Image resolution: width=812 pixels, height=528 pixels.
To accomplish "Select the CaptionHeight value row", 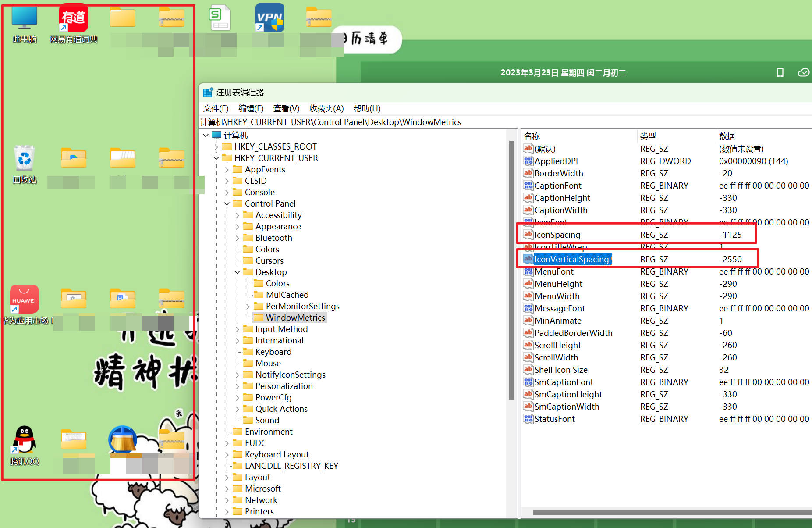I will (562, 198).
